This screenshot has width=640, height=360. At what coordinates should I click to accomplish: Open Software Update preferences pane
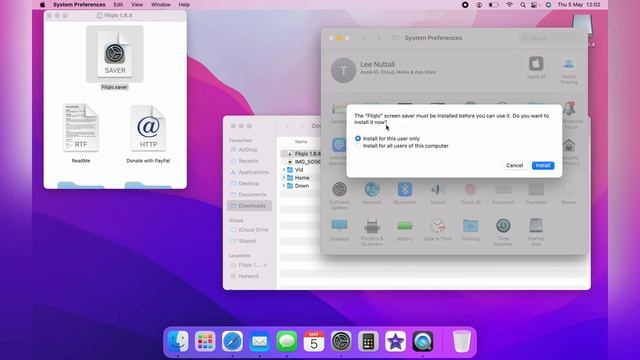pyautogui.click(x=339, y=196)
